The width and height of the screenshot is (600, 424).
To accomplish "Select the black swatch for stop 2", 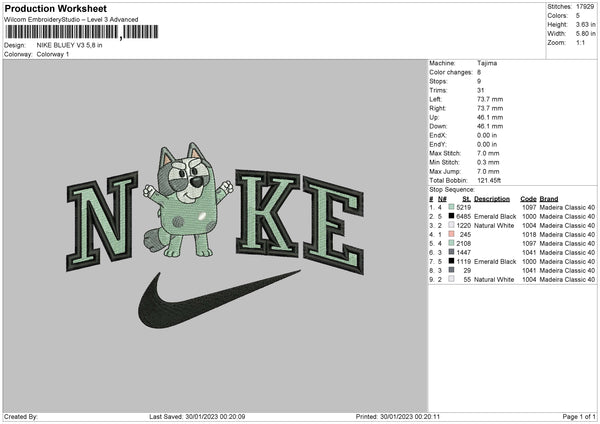I will [x=451, y=216].
